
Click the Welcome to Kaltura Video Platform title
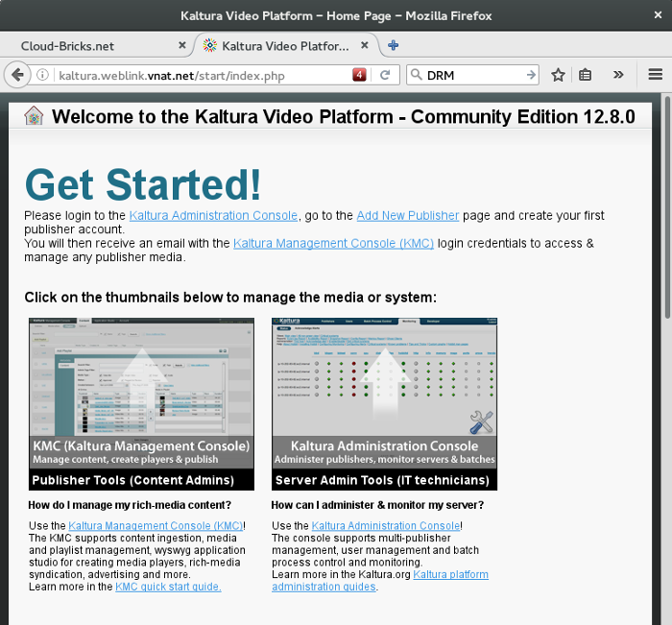(344, 116)
